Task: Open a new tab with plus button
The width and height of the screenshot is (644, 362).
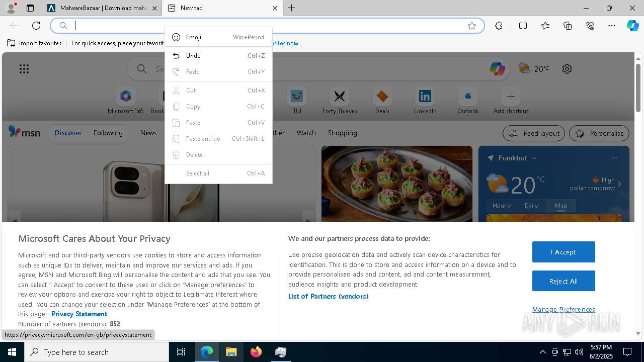Action: pos(291,8)
